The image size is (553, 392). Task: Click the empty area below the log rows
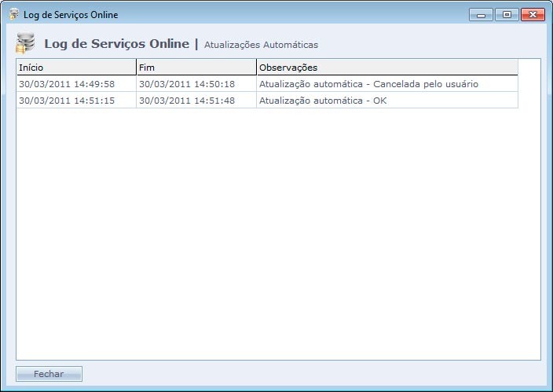pyautogui.click(x=278, y=236)
